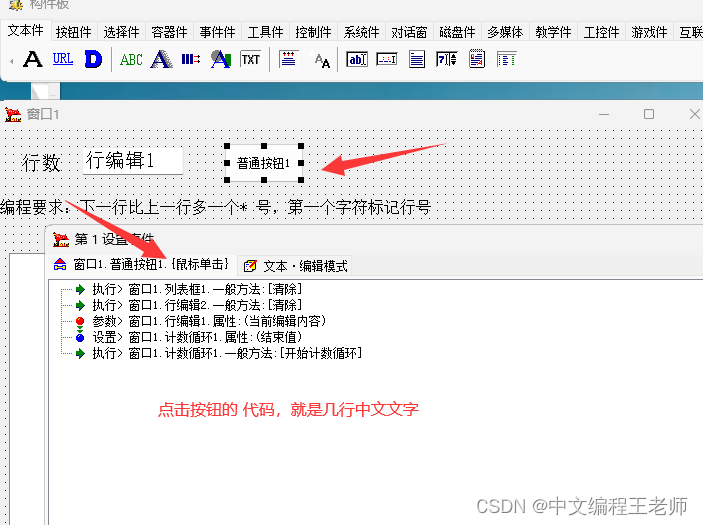Viewport: 703px width, 525px height.
Task: Click the red dot icon of the 参数 row
Action: (80, 321)
